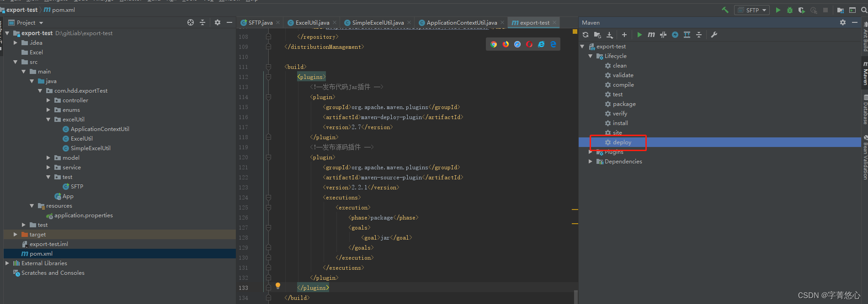868x304 pixels.
Task: Click Download Sources and Documentation icon
Action: [609, 35]
